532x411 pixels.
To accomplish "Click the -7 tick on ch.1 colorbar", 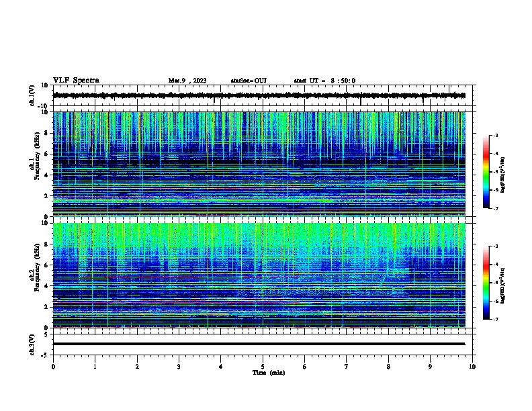I will [x=496, y=208].
